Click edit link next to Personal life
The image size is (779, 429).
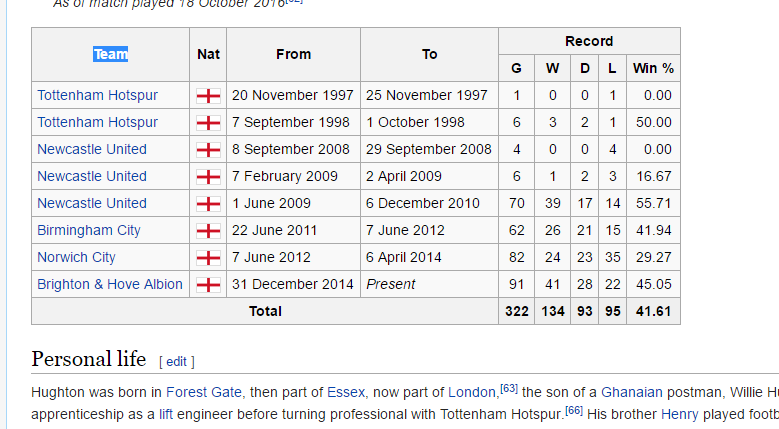(x=176, y=361)
